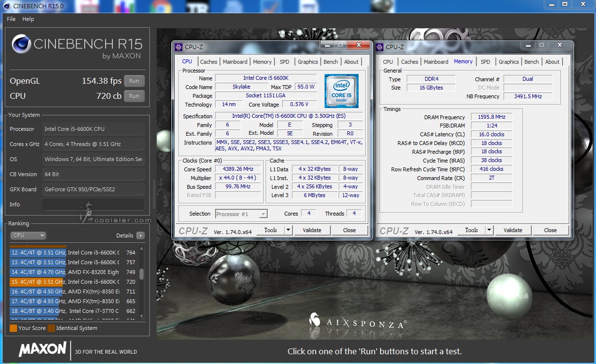Select ranking entry 17 with score 665

coord(73,301)
